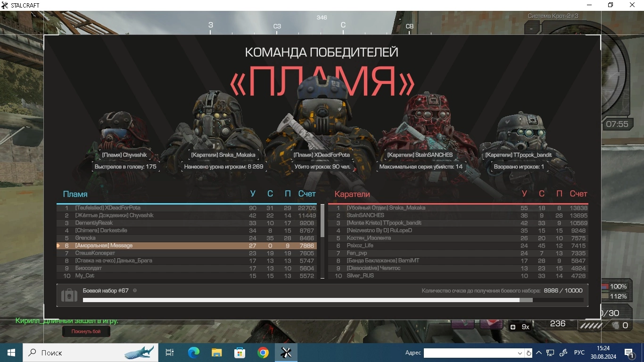Open the Windows Start menu

[x=11, y=353]
